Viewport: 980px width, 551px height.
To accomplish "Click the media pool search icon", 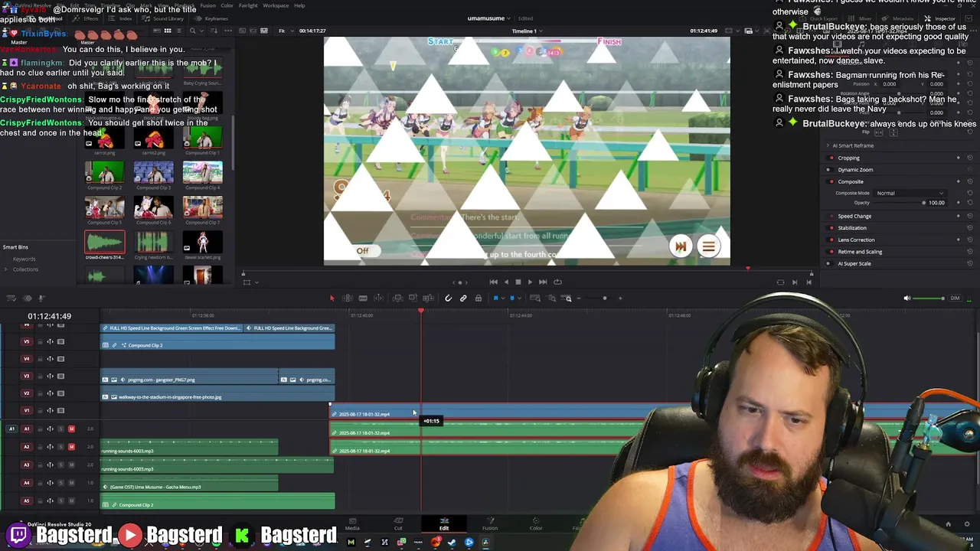I will [x=192, y=31].
